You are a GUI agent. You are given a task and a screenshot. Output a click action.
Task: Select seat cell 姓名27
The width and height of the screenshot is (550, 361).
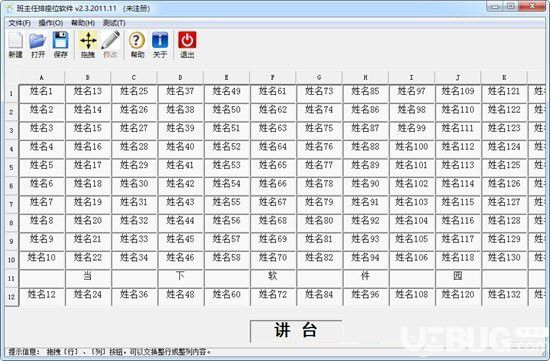click(134, 131)
